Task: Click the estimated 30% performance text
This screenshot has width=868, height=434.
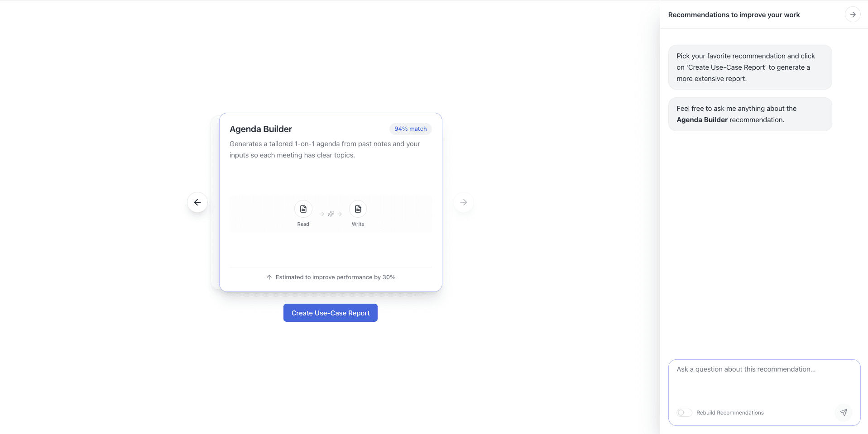Action: (x=336, y=277)
